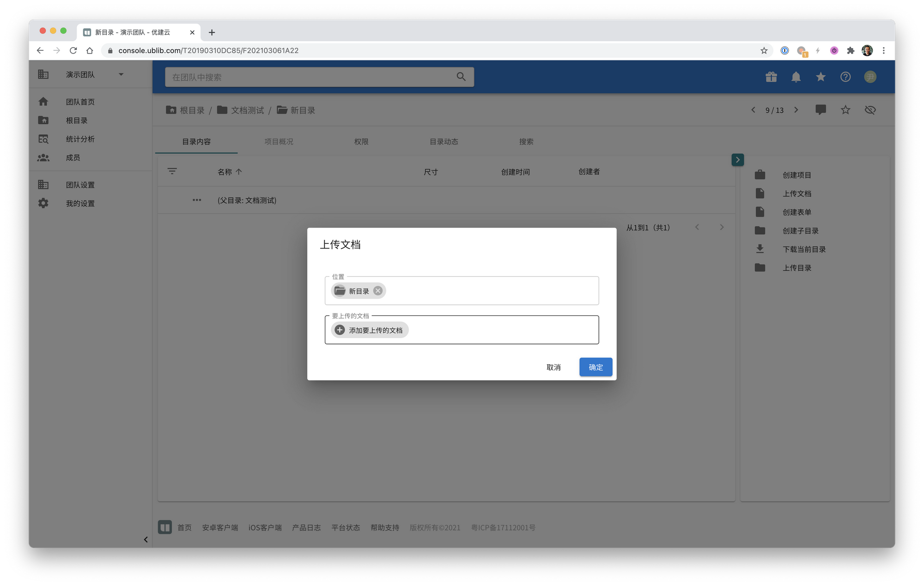Open the comments speech bubble icon

(x=821, y=110)
